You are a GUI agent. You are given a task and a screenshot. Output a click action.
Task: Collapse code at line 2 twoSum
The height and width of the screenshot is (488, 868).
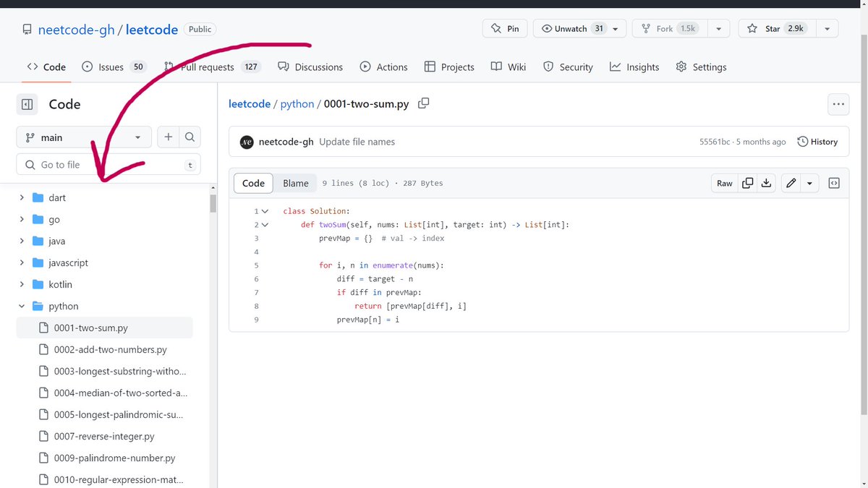pyautogui.click(x=265, y=225)
